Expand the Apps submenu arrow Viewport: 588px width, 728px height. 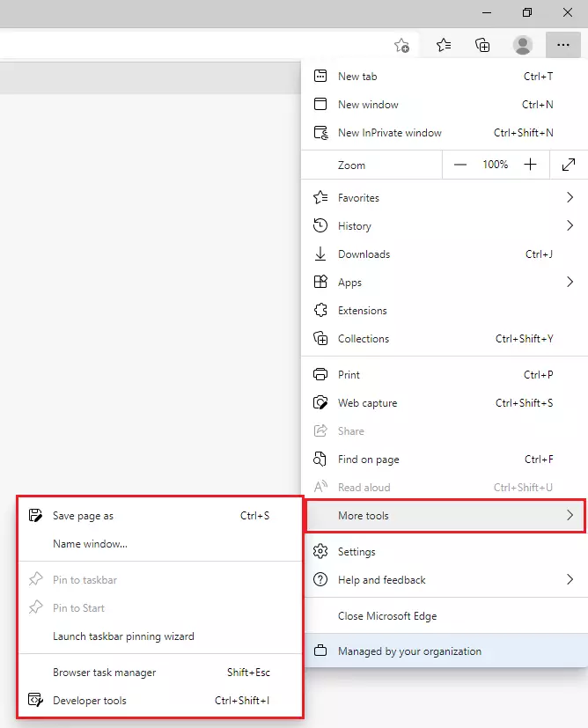(x=570, y=282)
